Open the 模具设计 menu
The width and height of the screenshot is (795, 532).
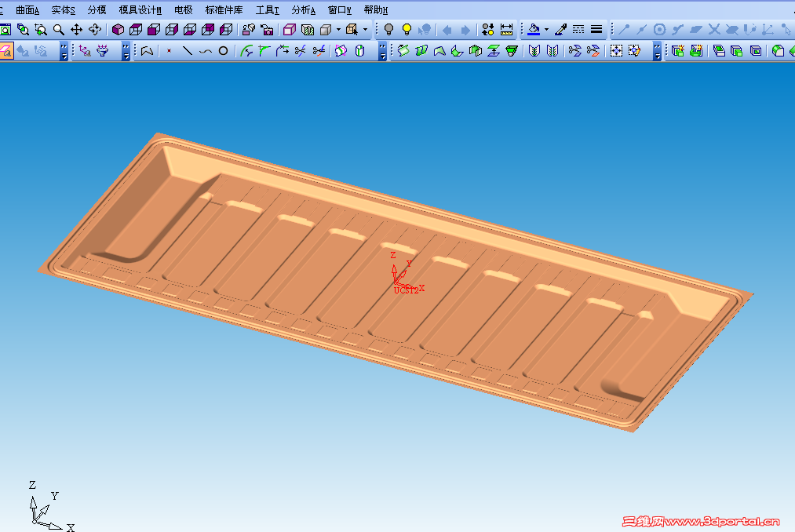tap(140, 10)
